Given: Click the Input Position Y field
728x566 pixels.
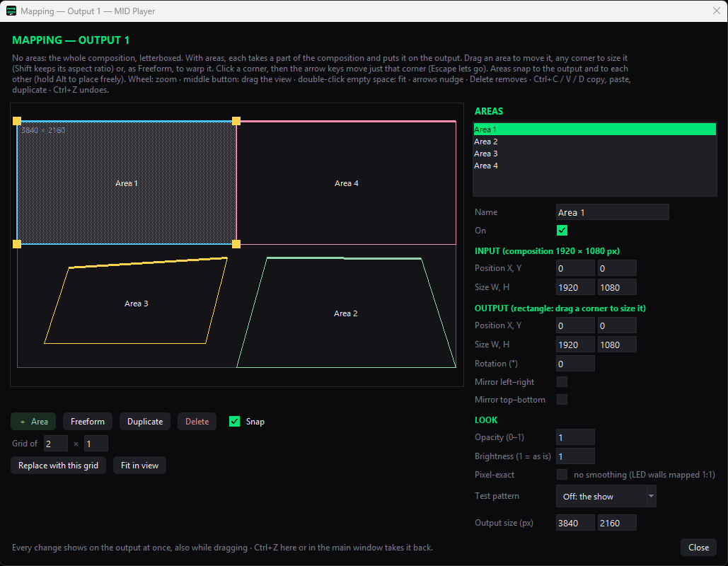Looking at the screenshot, I should pos(617,268).
